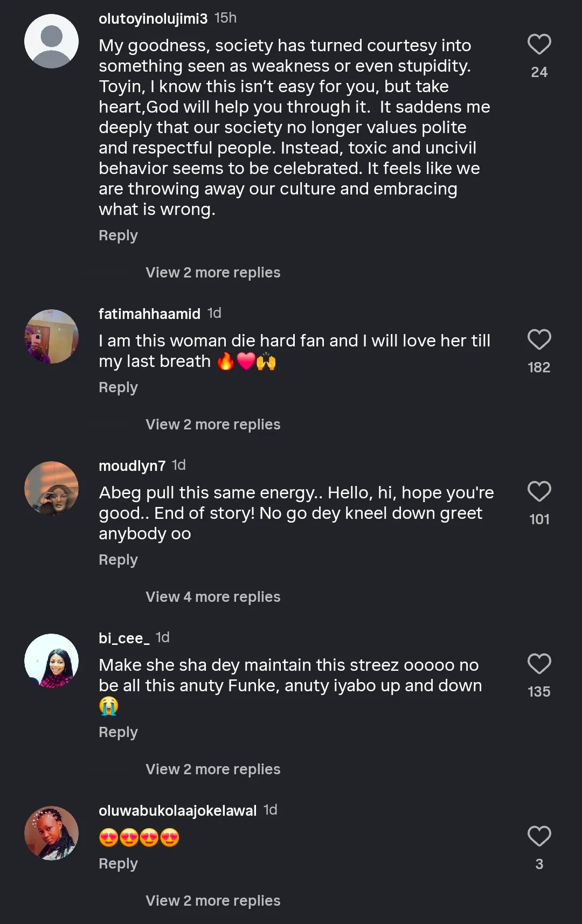Open the moudlyn7 username link
The height and width of the screenshot is (924, 582).
[x=132, y=466]
